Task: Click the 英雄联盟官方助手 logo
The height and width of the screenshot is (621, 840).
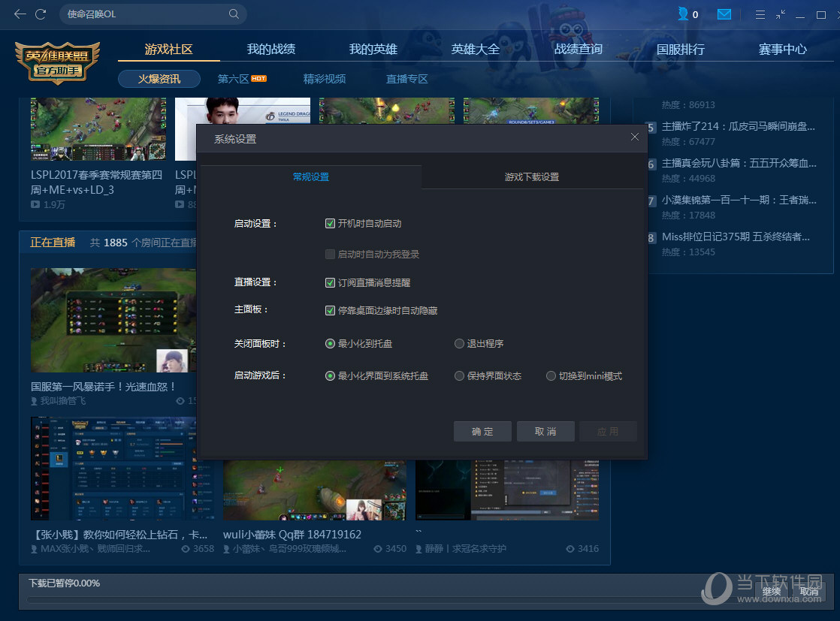Action: coord(57,63)
